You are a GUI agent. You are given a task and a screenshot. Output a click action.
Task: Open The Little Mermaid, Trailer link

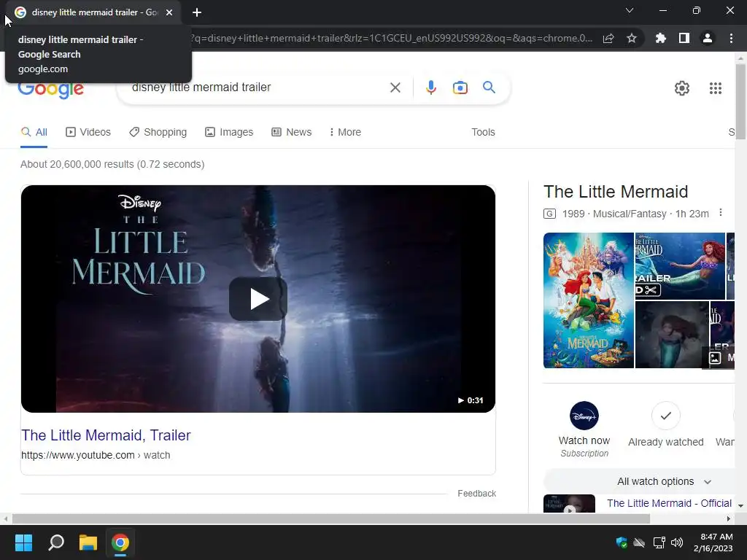coord(106,435)
